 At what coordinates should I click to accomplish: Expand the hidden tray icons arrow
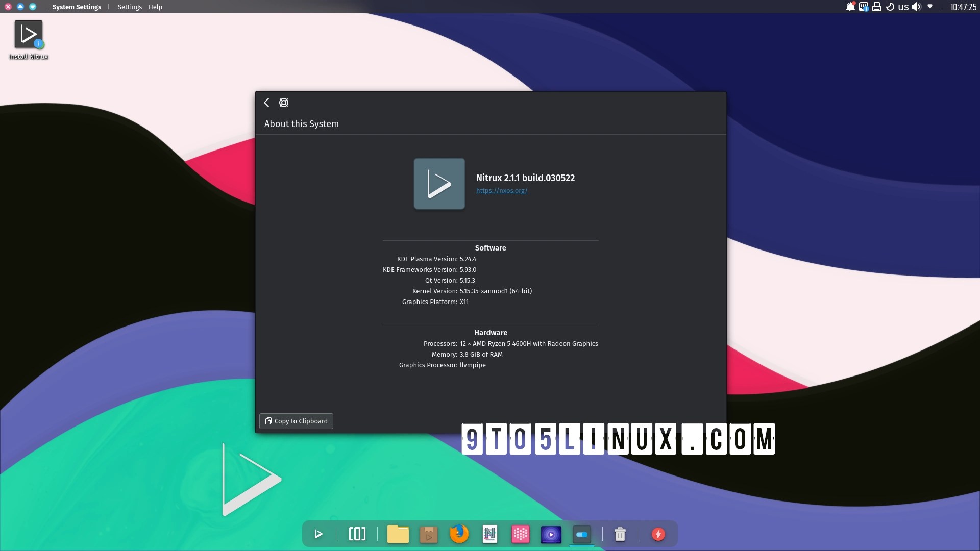click(x=930, y=7)
